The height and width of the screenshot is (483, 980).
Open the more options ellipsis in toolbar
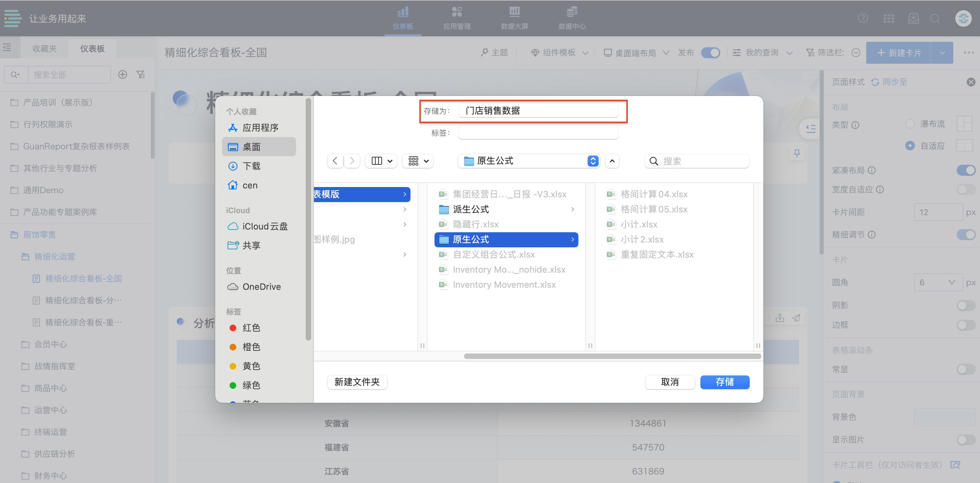(968, 52)
